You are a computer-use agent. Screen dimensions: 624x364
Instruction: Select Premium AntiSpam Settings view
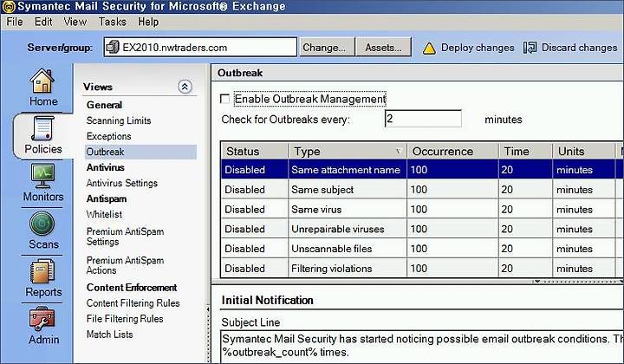pyautogui.click(x=125, y=237)
